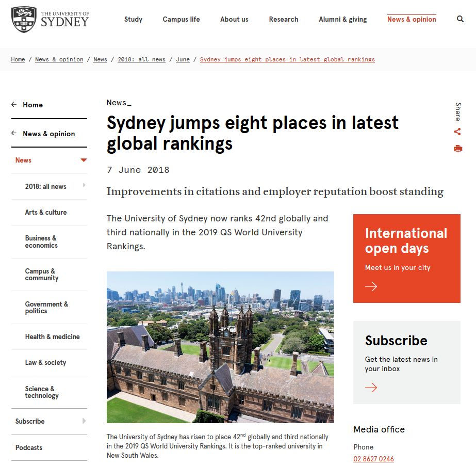Screen dimensions: 476x466
Task: Open Business & economics category
Action: (41, 242)
